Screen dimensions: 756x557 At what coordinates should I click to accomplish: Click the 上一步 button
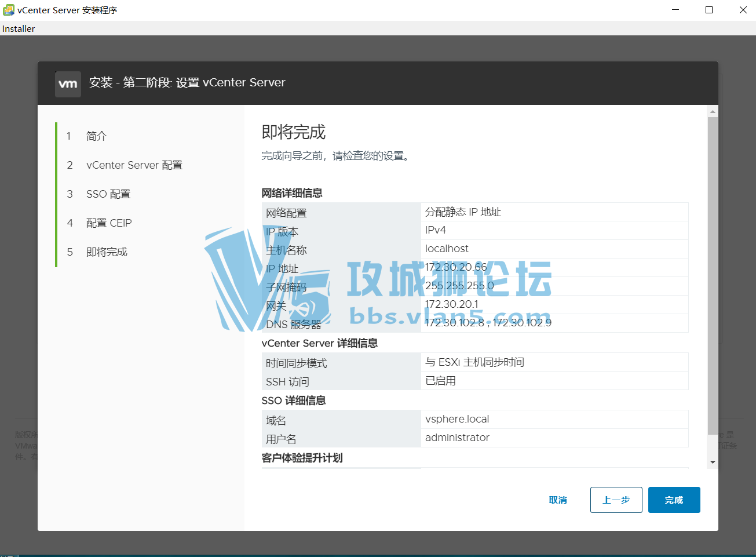tap(616, 500)
